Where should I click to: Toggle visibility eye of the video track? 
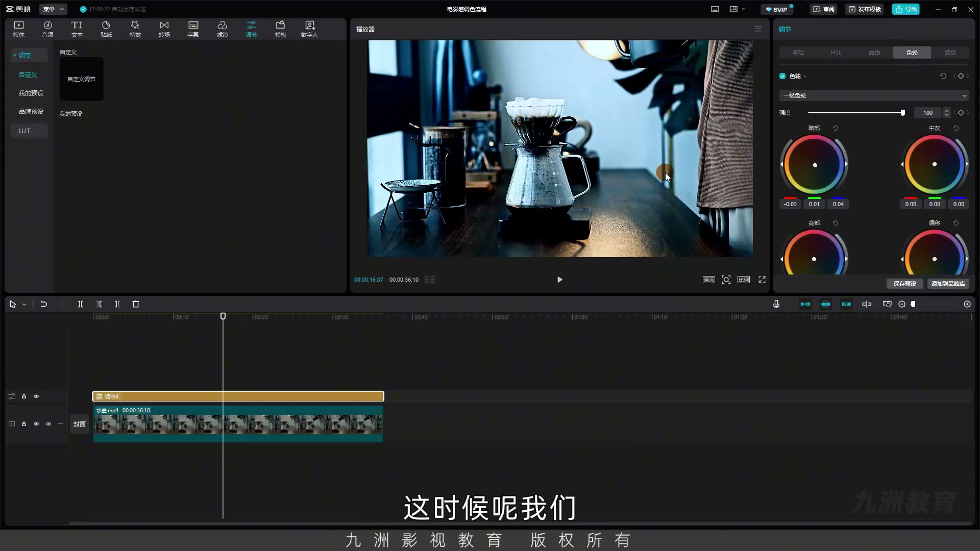tap(36, 424)
